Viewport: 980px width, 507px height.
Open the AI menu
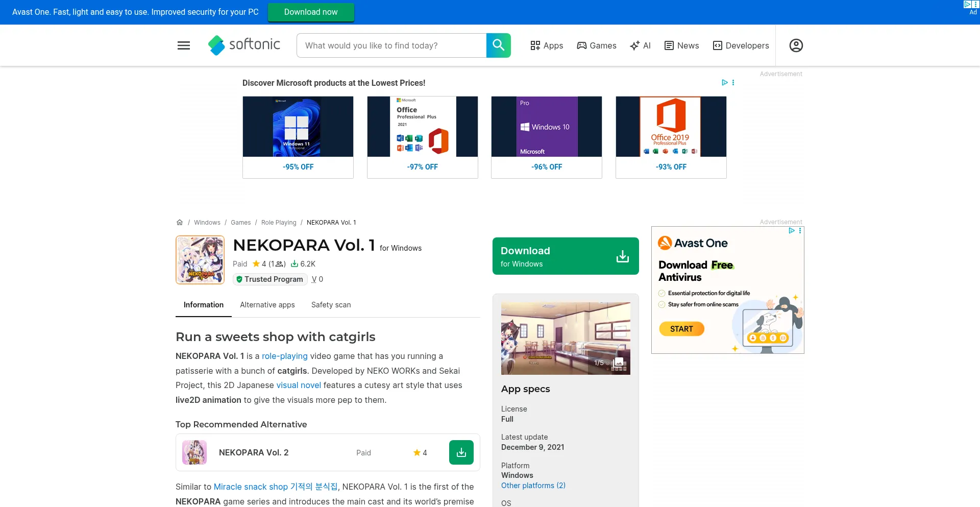pyautogui.click(x=641, y=45)
